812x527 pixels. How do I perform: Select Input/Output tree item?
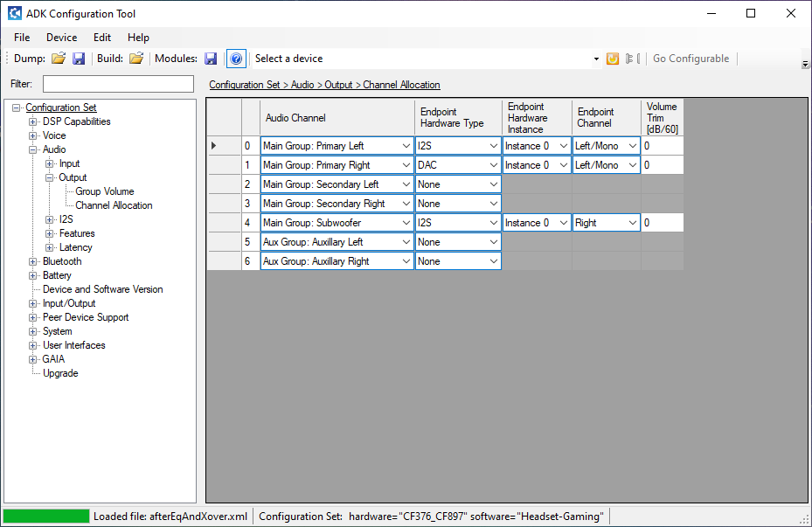(69, 303)
